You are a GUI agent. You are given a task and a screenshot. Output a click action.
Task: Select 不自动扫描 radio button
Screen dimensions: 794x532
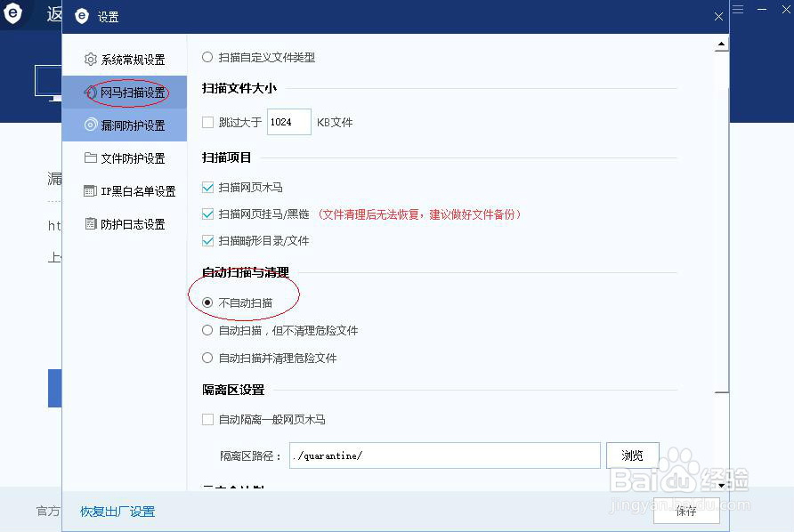[207, 302]
